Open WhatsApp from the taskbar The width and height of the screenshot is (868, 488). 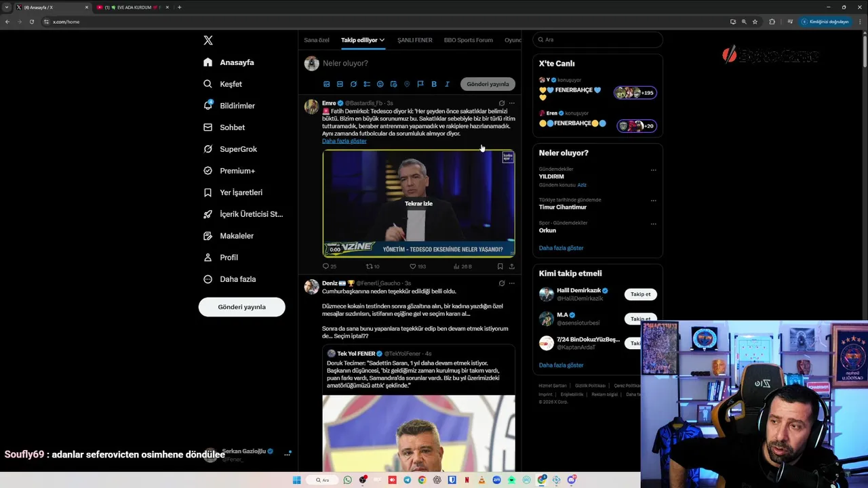click(x=348, y=480)
